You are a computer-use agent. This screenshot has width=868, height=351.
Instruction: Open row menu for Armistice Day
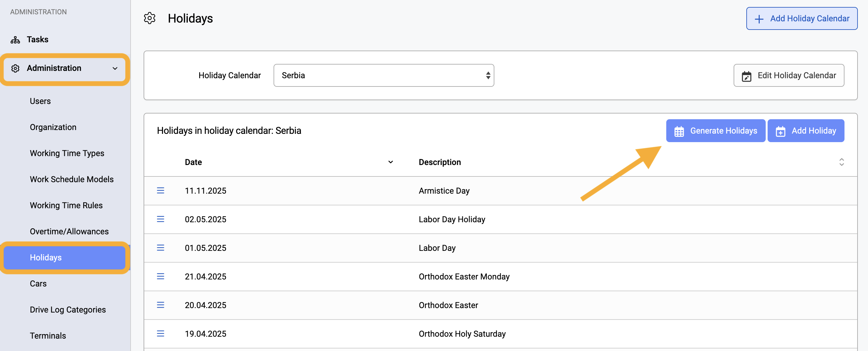[160, 190]
